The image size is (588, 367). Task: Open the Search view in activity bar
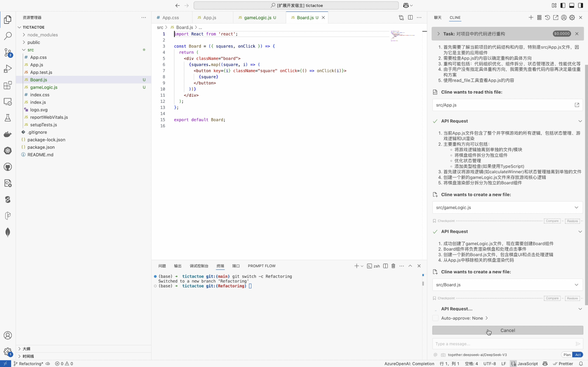tap(8, 36)
